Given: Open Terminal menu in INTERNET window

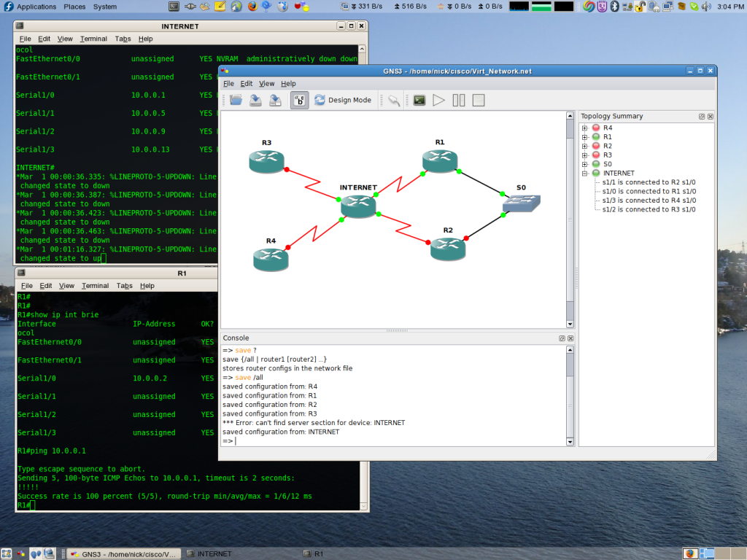Looking at the screenshot, I should pyautogui.click(x=93, y=39).
